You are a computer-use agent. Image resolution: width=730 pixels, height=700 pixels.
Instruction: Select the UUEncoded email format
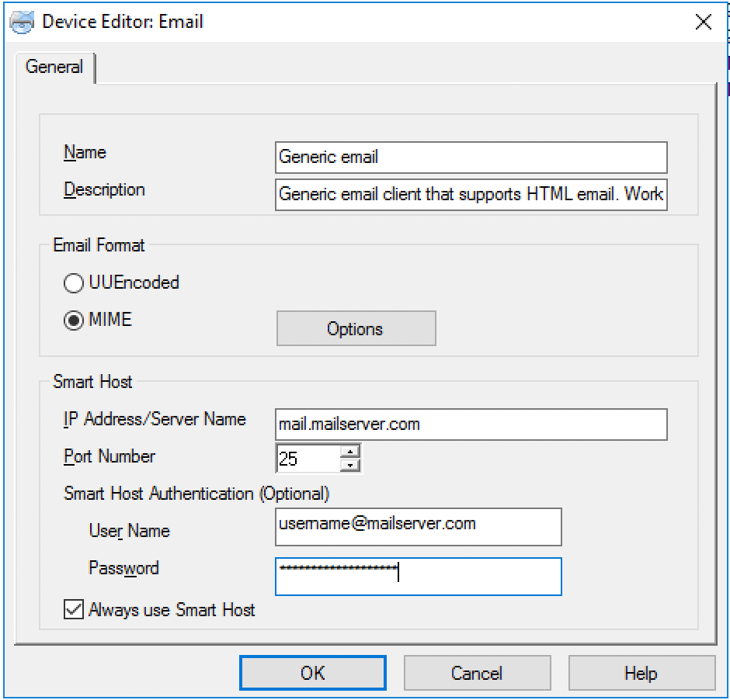[74, 283]
